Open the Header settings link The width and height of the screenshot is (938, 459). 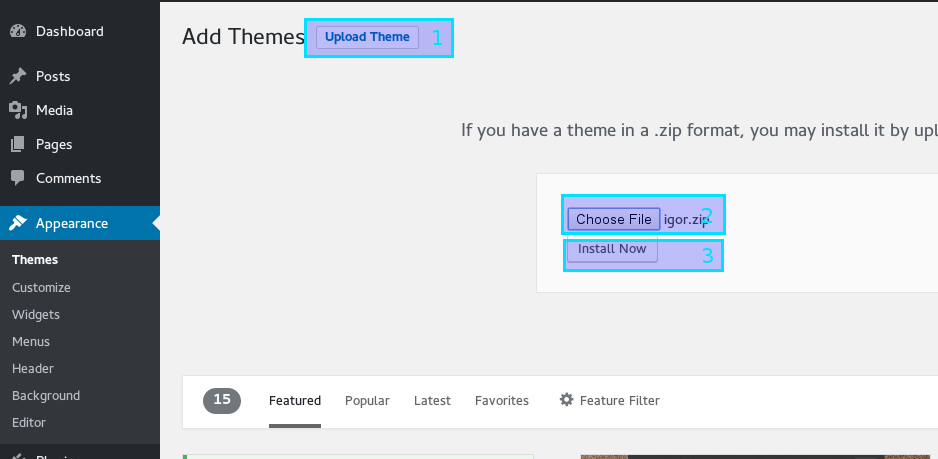point(33,368)
